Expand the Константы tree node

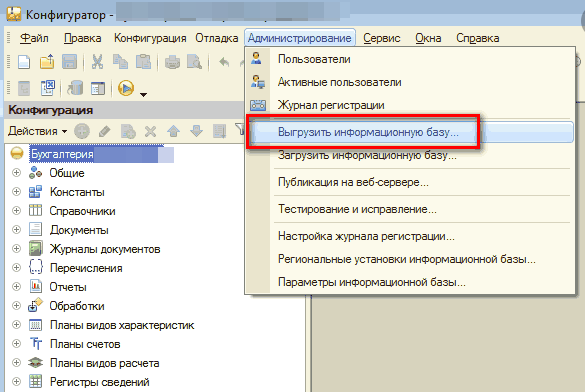[16, 192]
